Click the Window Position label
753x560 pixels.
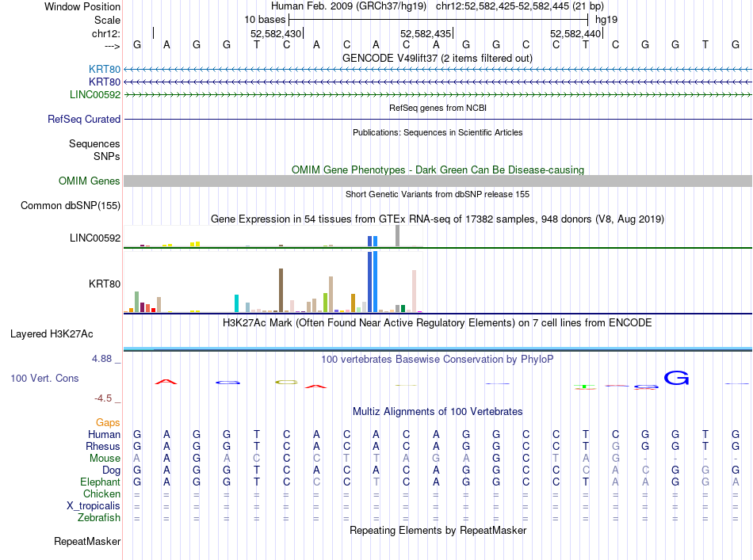tap(82, 6)
